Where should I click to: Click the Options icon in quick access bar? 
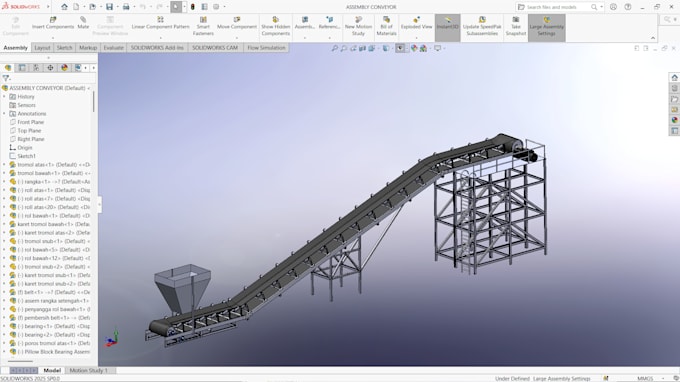tap(216, 7)
